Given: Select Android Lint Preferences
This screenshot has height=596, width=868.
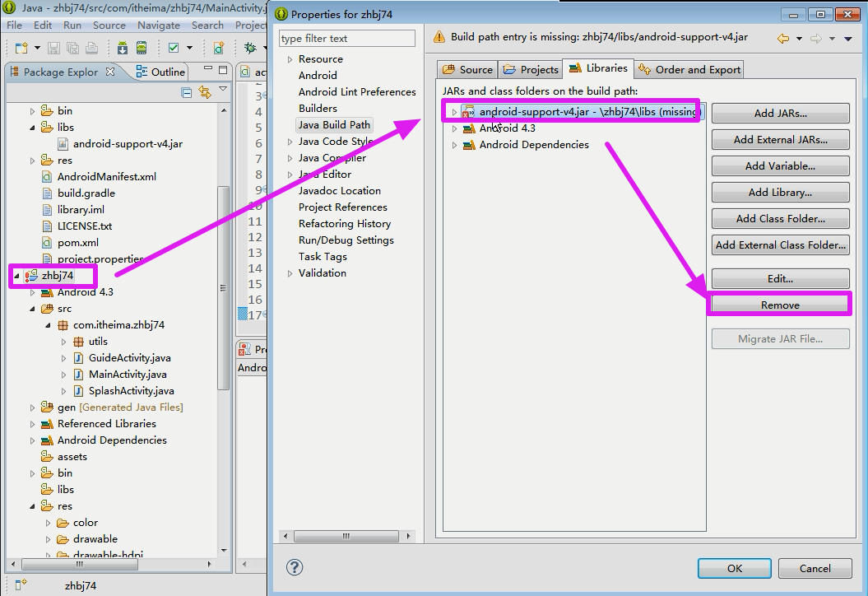Looking at the screenshot, I should point(357,92).
